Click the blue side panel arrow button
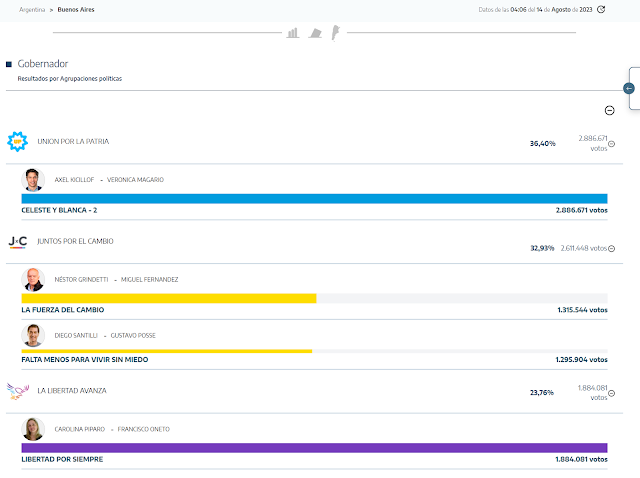This screenshot has width=640, height=478. [x=629, y=88]
